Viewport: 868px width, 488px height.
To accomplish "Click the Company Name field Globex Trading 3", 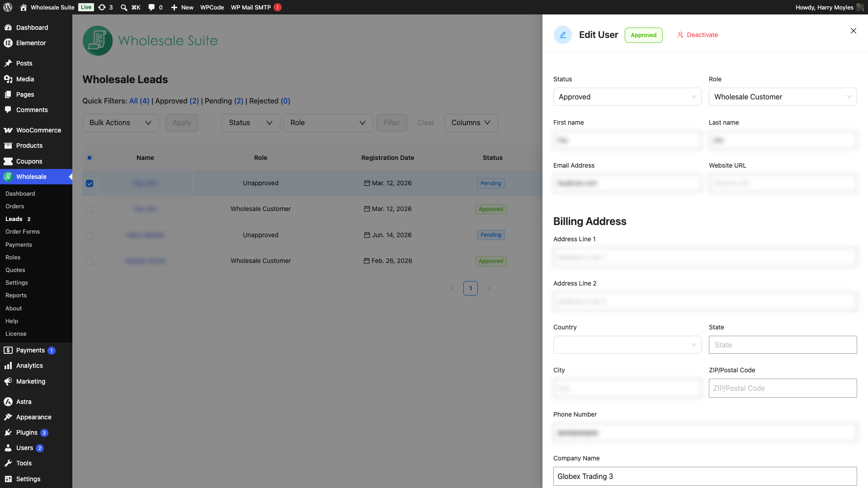I will 705,476.
